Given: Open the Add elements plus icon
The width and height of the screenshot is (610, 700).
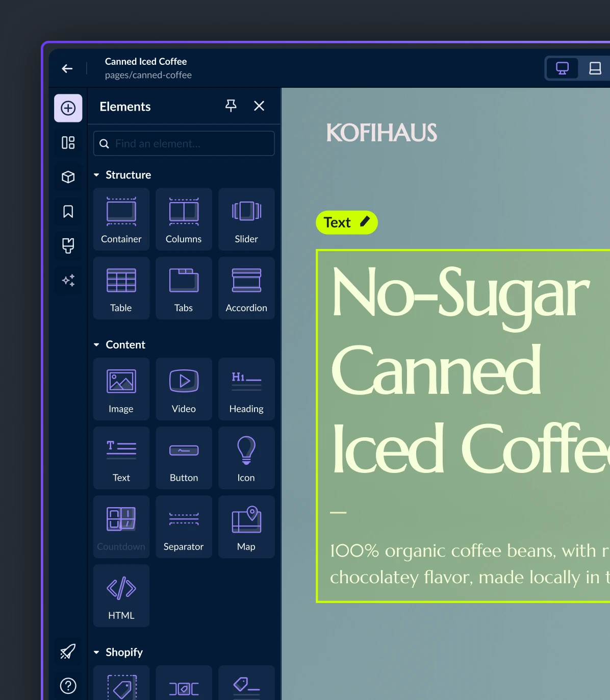Looking at the screenshot, I should [68, 108].
